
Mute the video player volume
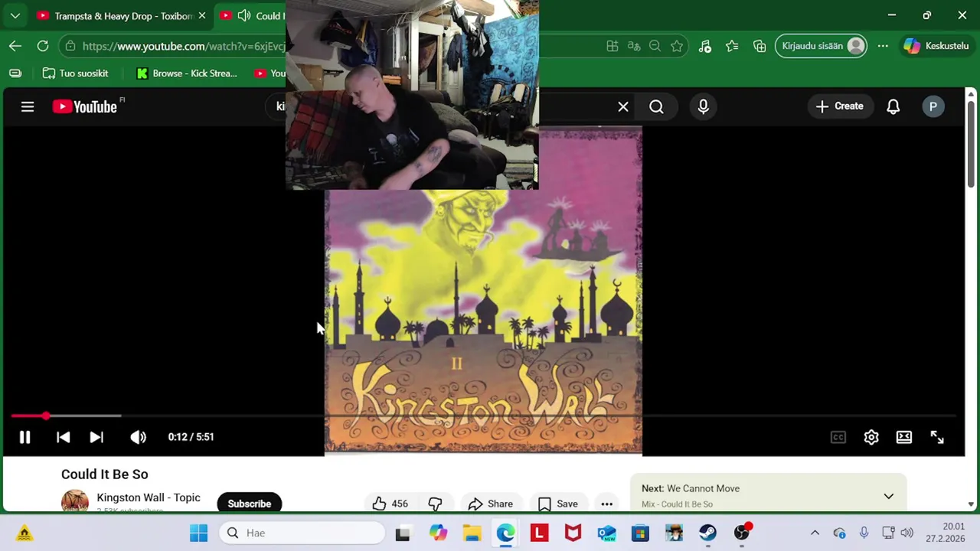pyautogui.click(x=138, y=437)
